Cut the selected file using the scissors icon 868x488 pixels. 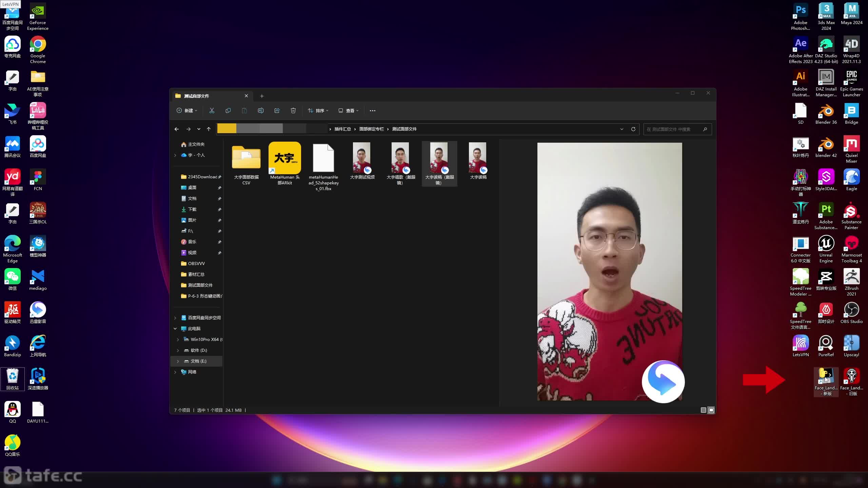[x=212, y=110]
